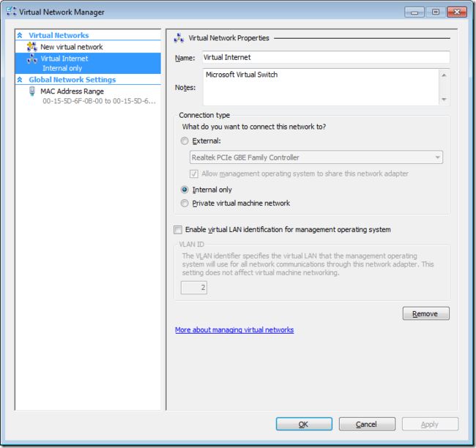Click the VLAN ID number field
Image resolution: width=476 pixels, height=448 pixels.
[x=194, y=288]
